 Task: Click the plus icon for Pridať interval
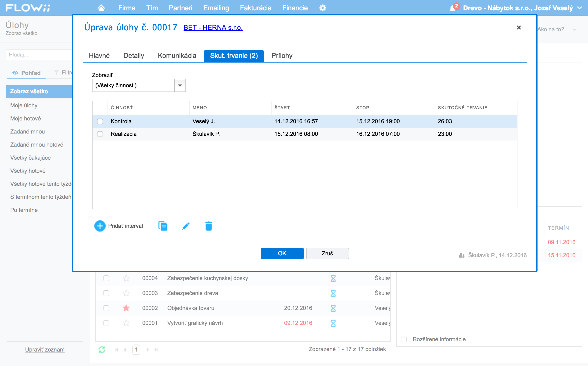click(x=100, y=226)
